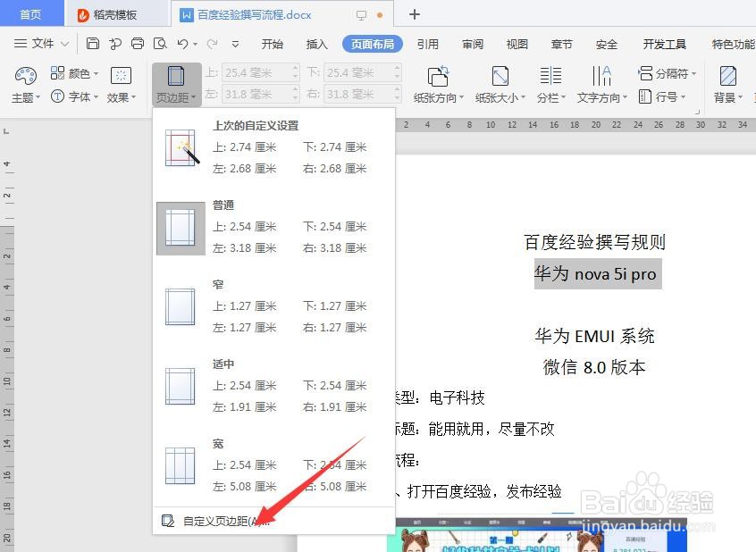Click the 宽 margin preset thumbnail icon
Screen dimensions: 756x552
(181, 465)
